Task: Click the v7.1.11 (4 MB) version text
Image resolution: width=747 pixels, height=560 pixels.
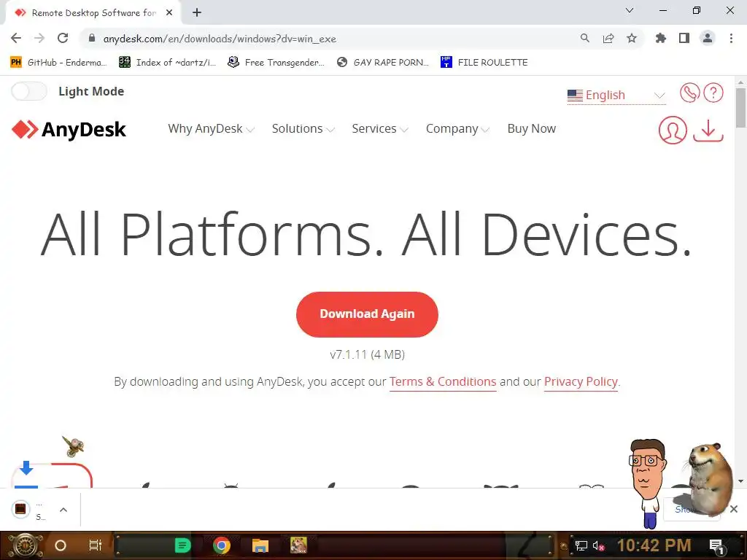Action: pos(367,355)
